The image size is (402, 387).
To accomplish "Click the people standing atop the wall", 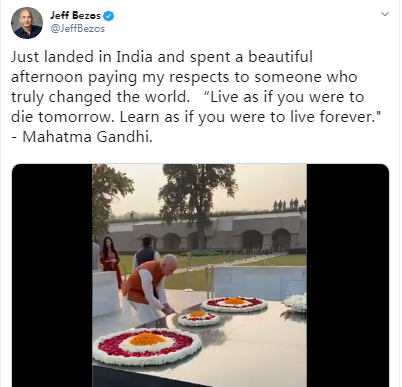I will 288,204.
